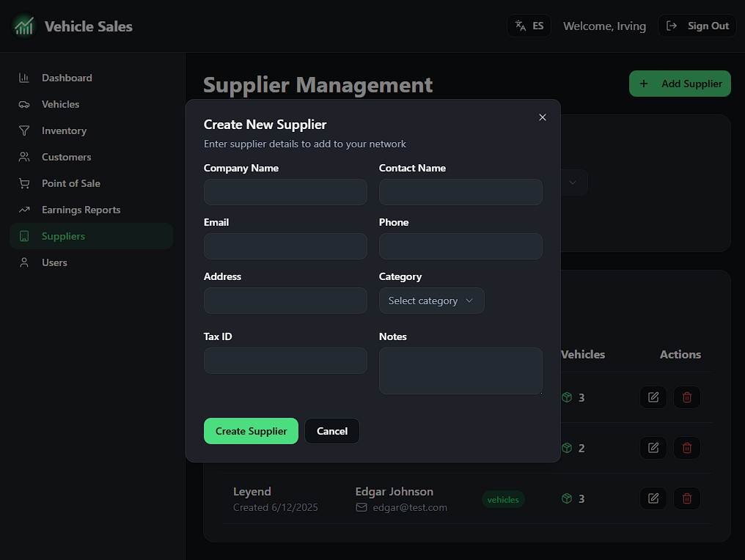Go to Vehicles in the sidebar

(x=91, y=104)
